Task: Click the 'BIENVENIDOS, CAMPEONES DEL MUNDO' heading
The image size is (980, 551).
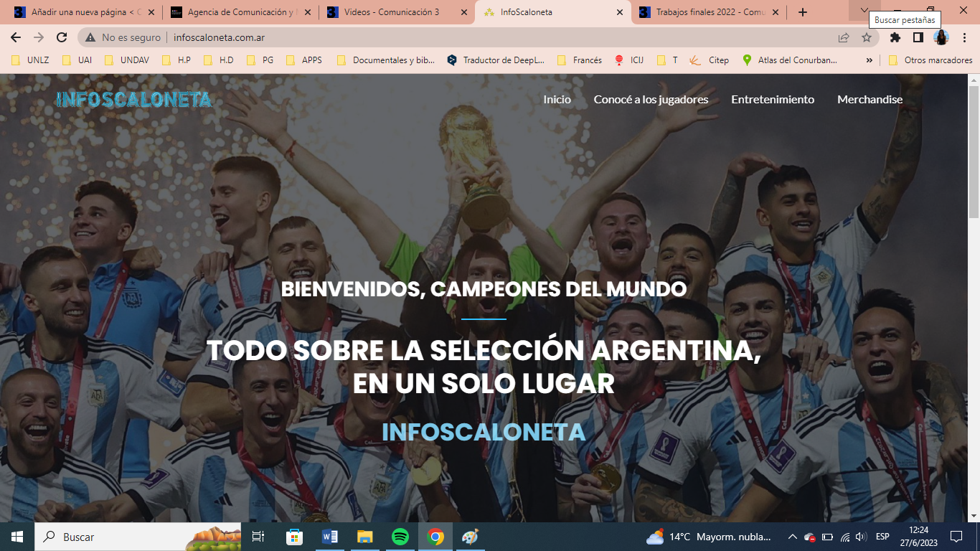Action: pyautogui.click(x=484, y=290)
